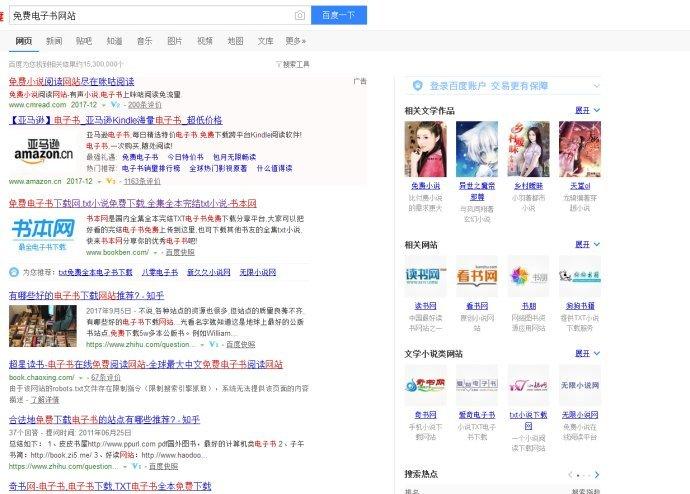Click the 免费小说 book cover
Image resolution: width=690 pixels, height=494 pixels.
[426, 149]
